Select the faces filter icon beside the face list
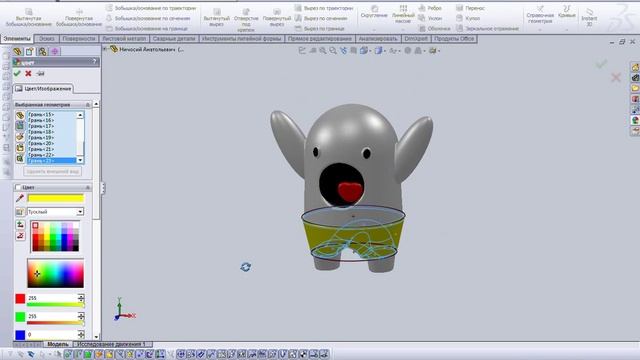This screenshot has height=360, width=640. coord(20,126)
